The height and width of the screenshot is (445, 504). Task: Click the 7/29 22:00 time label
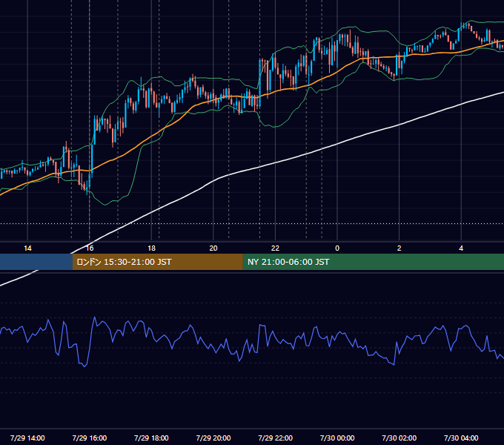tap(275, 438)
